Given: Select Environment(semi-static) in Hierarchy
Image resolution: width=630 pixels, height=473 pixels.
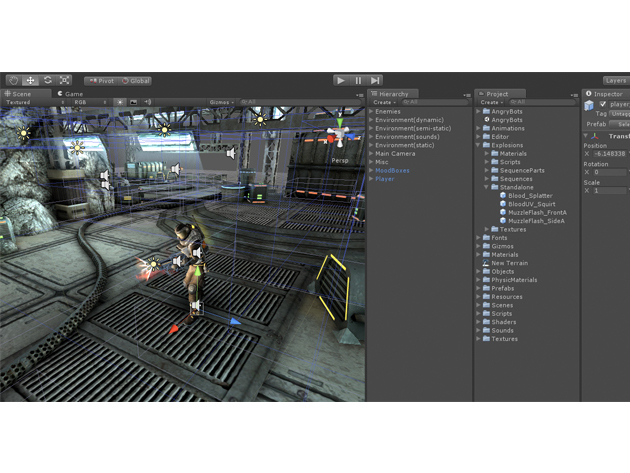Looking at the screenshot, I should (x=413, y=128).
